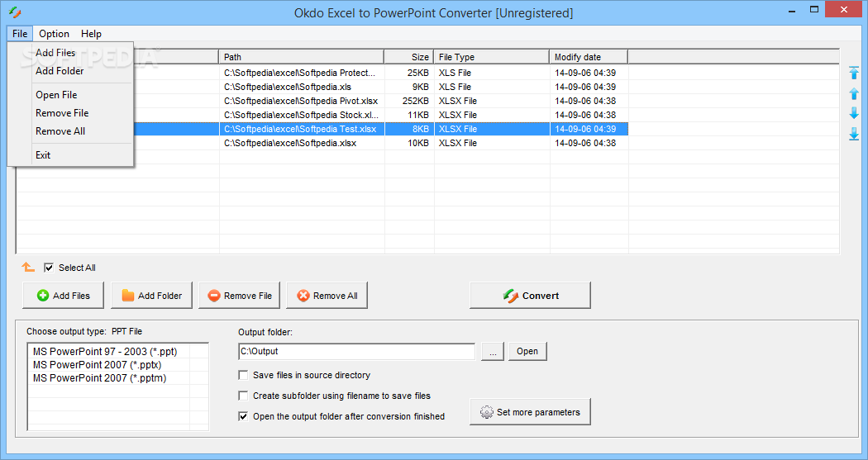
Task: Move selected file to bottom of list
Action: [x=854, y=133]
